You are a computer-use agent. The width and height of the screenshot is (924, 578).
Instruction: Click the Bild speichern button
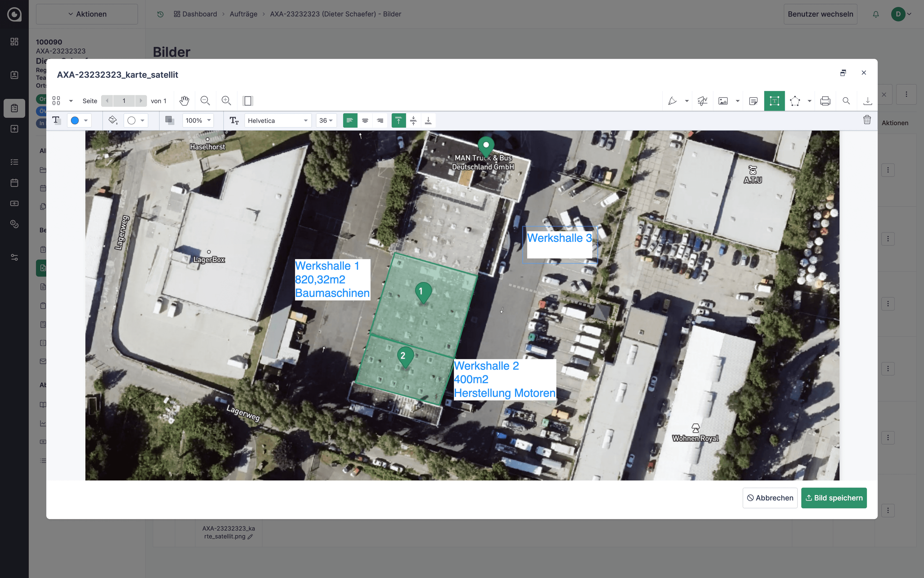click(x=834, y=498)
